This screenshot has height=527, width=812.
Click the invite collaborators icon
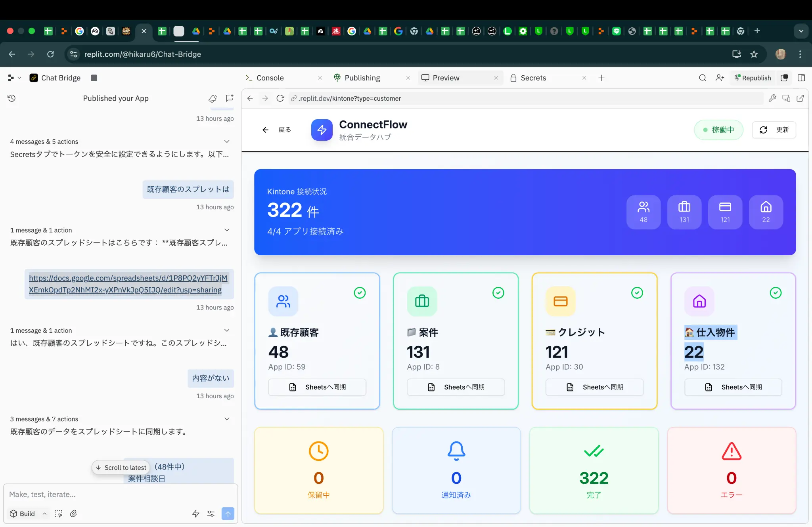pyautogui.click(x=720, y=78)
